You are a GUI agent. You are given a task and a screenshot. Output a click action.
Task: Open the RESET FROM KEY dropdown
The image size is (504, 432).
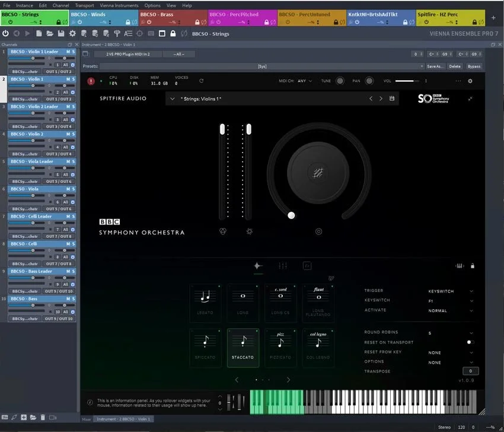coord(450,353)
